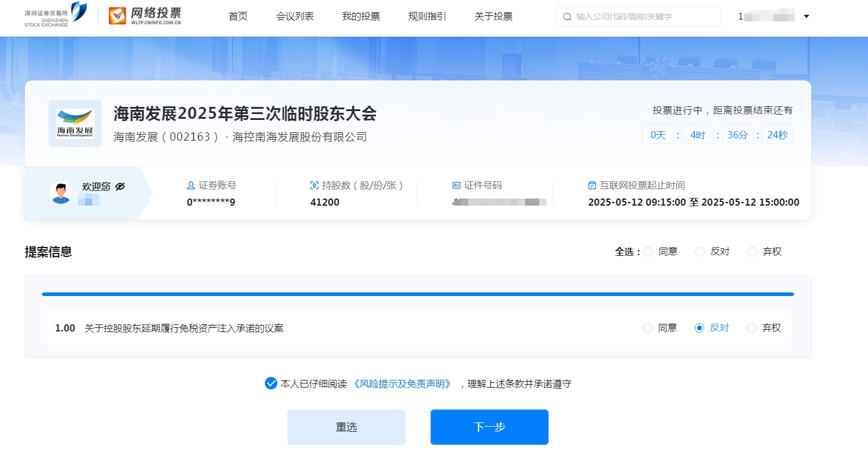
Task: Click the proposal number 1.00
Action: [65, 328]
